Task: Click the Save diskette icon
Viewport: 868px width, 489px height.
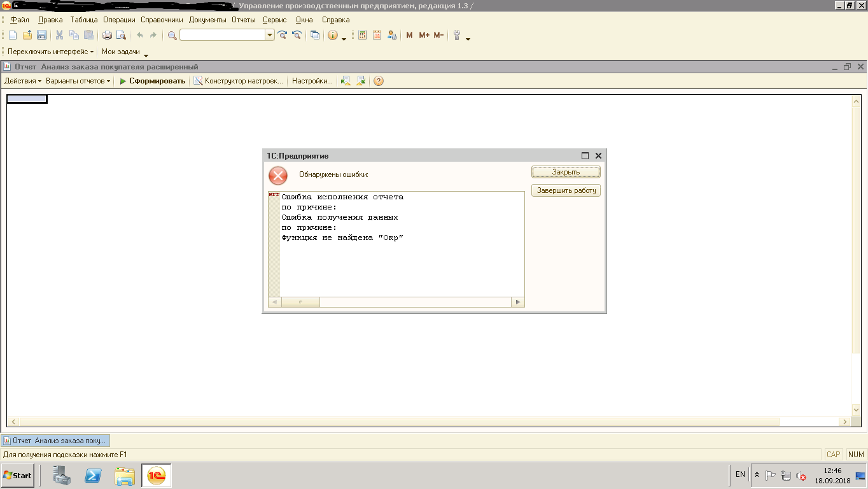Action: coord(41,36)
